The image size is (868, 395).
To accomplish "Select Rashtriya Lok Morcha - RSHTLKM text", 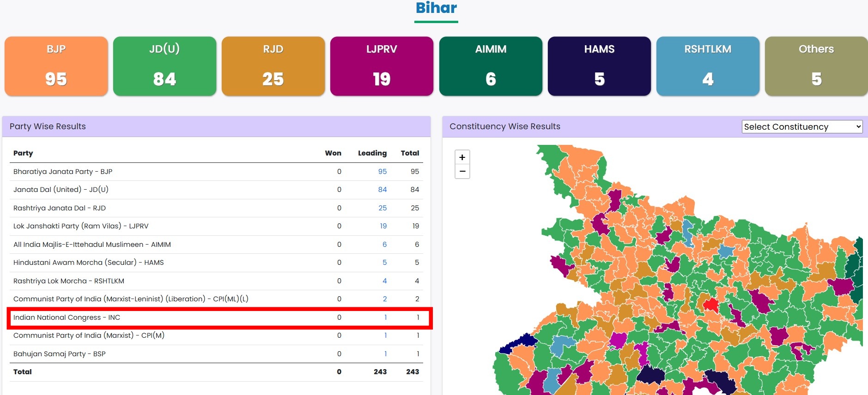I will point(69,281).
